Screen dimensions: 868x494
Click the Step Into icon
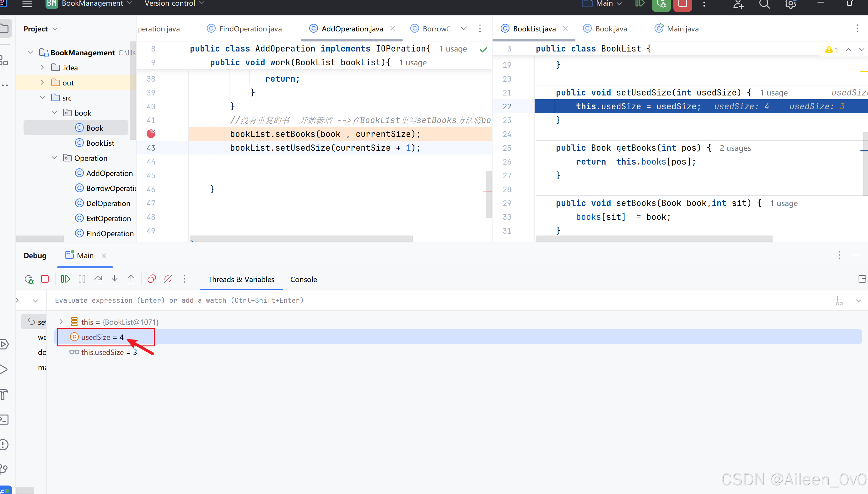click(115, 279)
